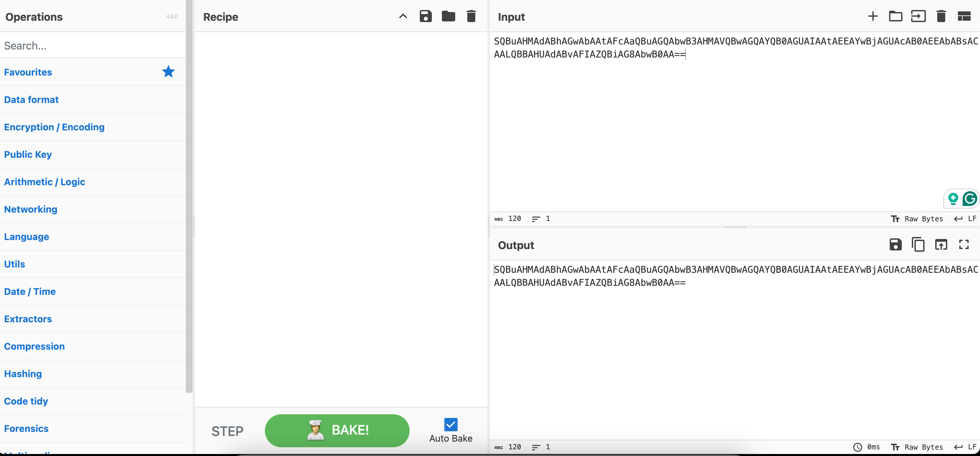
Task: Expand the Language category
Action: (93, 237)
